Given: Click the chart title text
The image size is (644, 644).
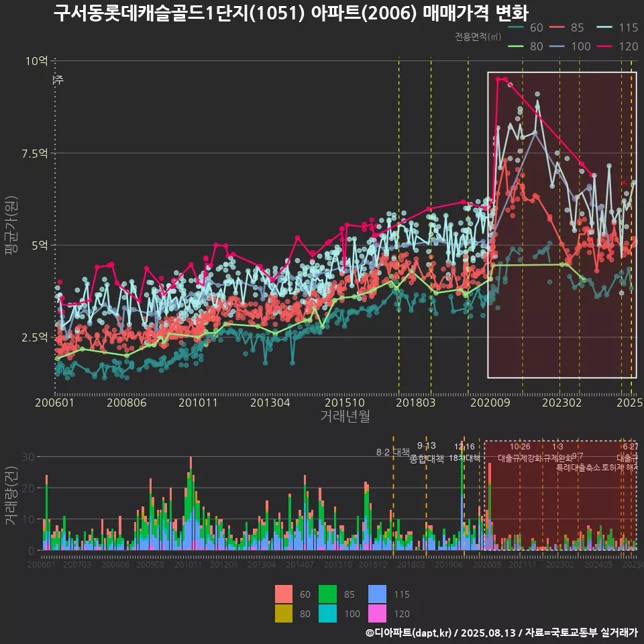Looking at the screenshot, I should pos(291,13).
